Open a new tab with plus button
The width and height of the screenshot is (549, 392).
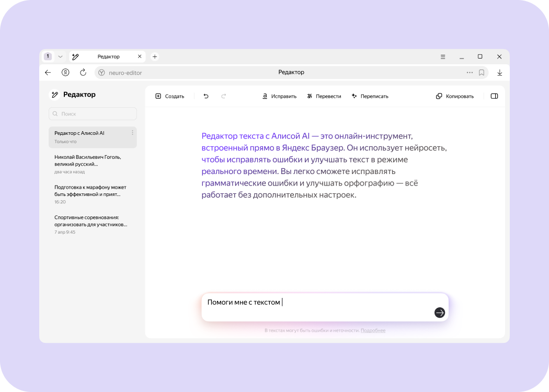(155, 56)
